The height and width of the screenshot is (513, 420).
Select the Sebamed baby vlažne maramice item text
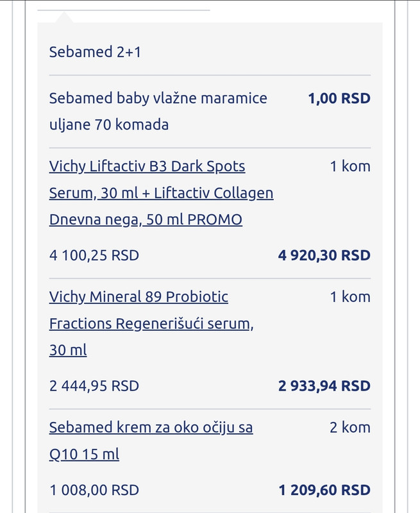click(x=158, y=99)
